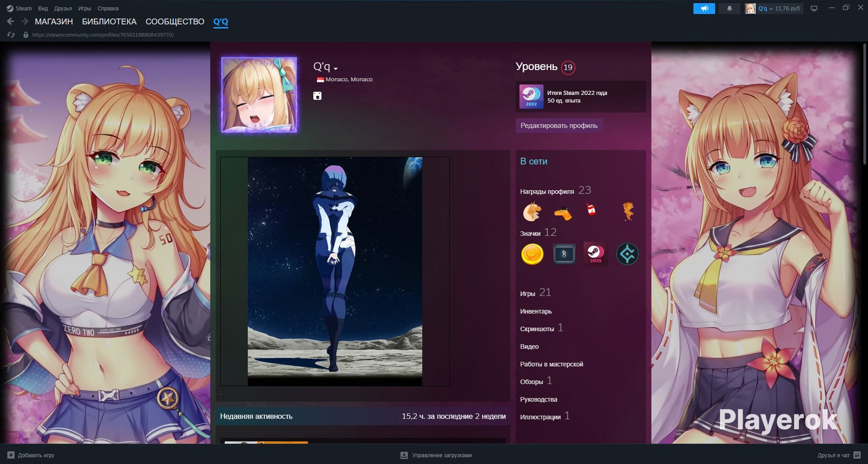
Task: Click the small account avatar in the title bar
Action: (750, 8)
